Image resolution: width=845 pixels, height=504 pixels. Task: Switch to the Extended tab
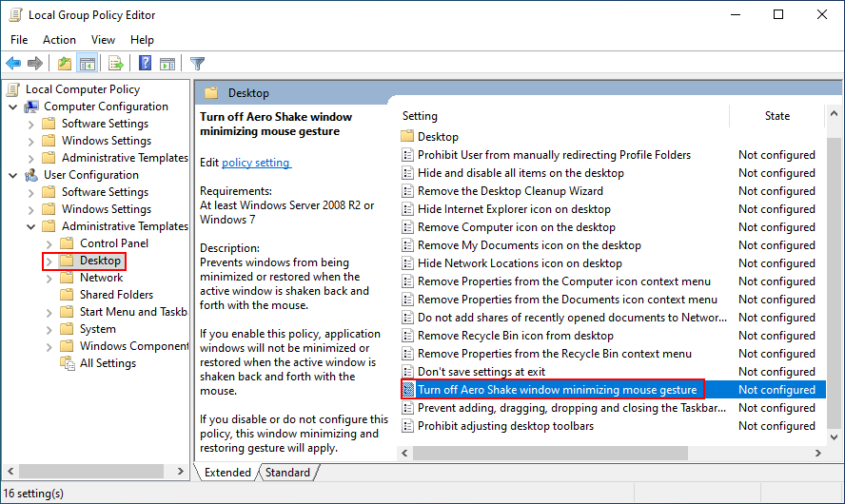(x=227, y=473)
